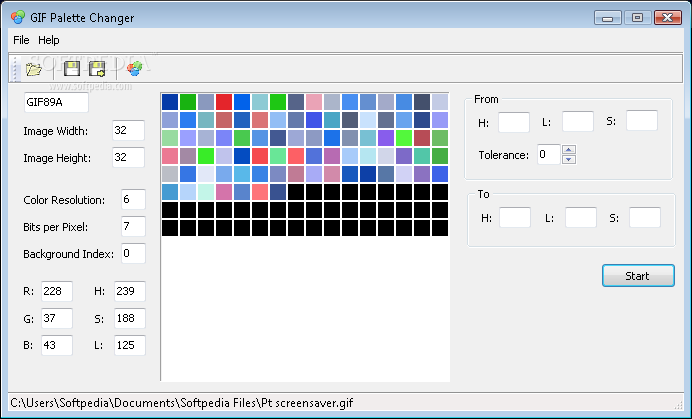Select the magenta pink swatch in sixth row

click(224, 192)
